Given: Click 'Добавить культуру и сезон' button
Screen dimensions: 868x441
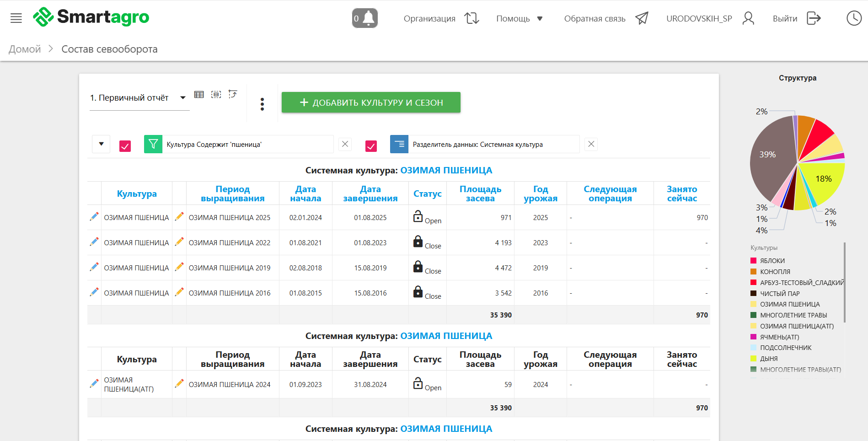Looking at the screenshot, I should click(x=371, y=102).
